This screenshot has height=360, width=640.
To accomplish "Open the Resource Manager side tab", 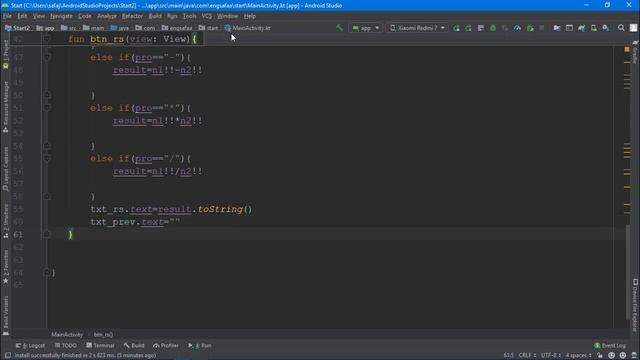I will click(6, 107).
